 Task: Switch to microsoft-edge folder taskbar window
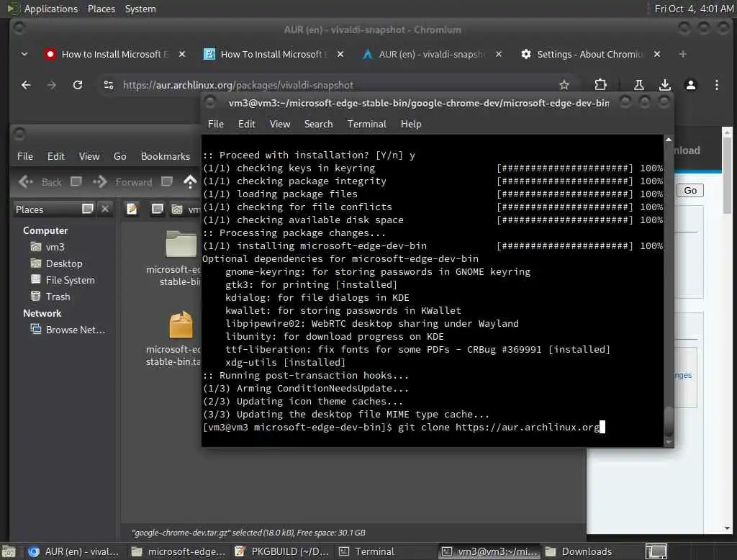(x=178, y=551)
